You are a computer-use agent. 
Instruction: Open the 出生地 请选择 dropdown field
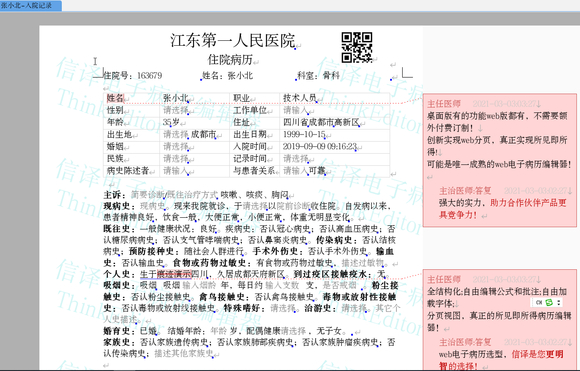tap(176, 134)
